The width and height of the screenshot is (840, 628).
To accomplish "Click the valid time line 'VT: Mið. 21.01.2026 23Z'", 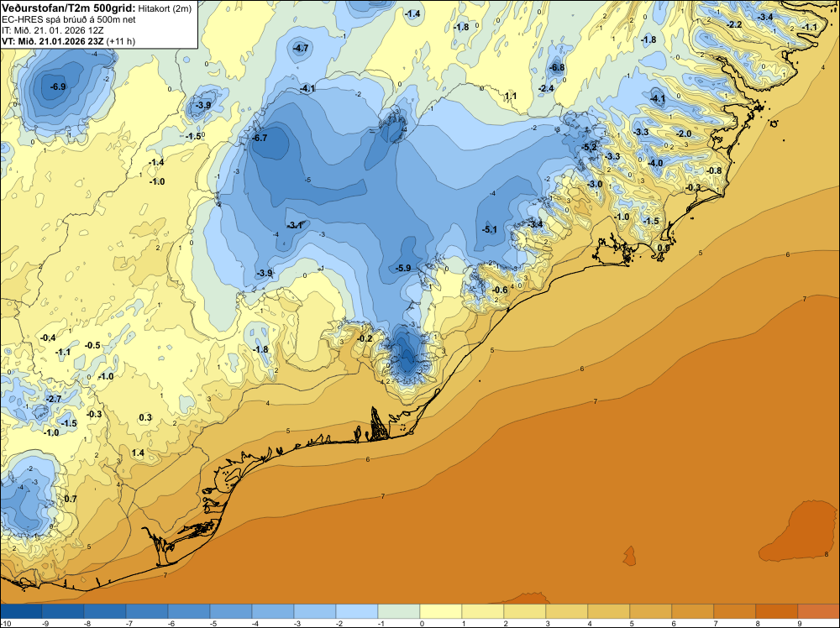I will [x=53, y=41].
